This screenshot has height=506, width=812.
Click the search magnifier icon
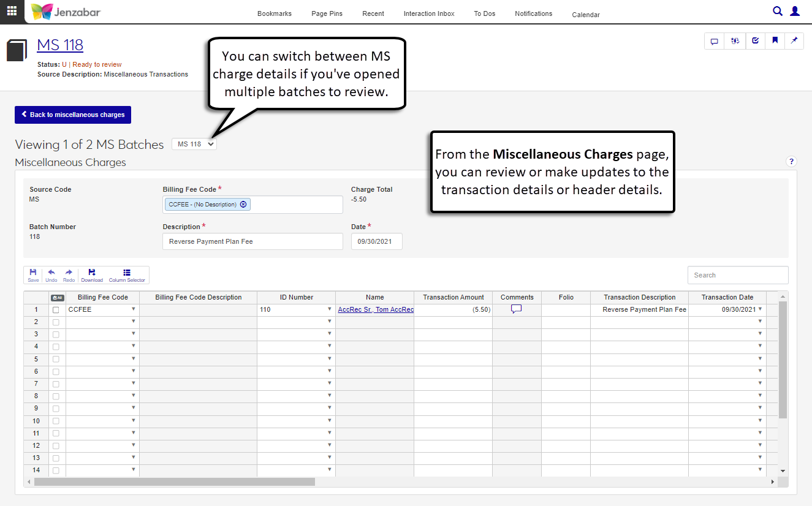pyautogui.click(x=777, y=11)
